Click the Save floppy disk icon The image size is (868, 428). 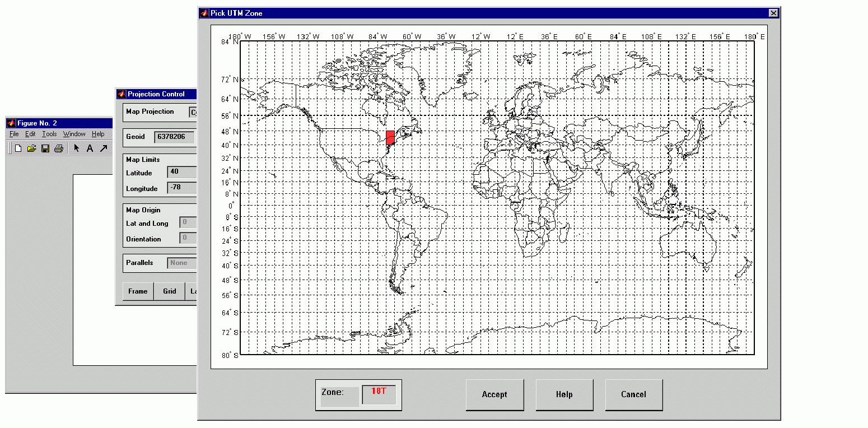45,148
